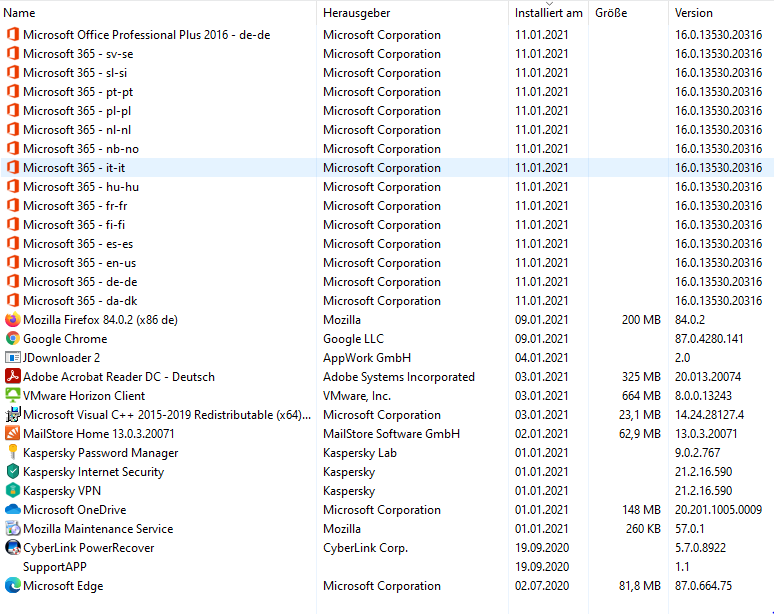774x614 pixels.
Task: Click the VMware Horizon Client name
Action: pyautogui.click(x=84, y=396)
